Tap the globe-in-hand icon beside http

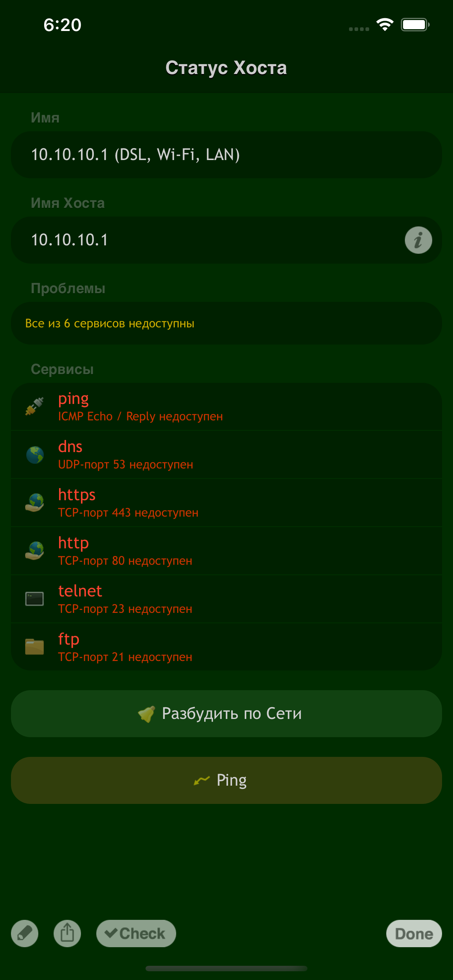pyautogui.click(x=35, y=551)
